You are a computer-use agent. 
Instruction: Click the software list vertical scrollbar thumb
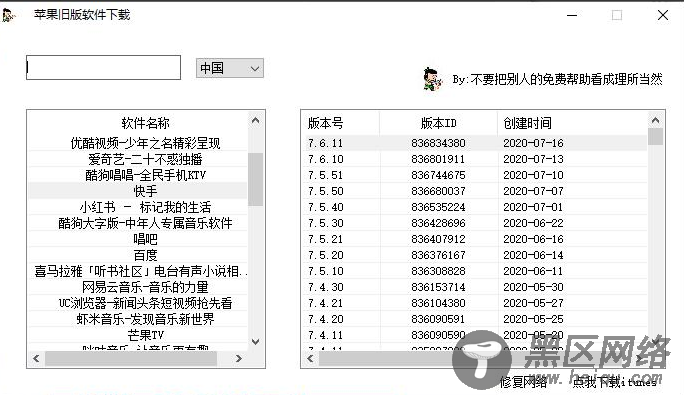click(x=256, y=179)
